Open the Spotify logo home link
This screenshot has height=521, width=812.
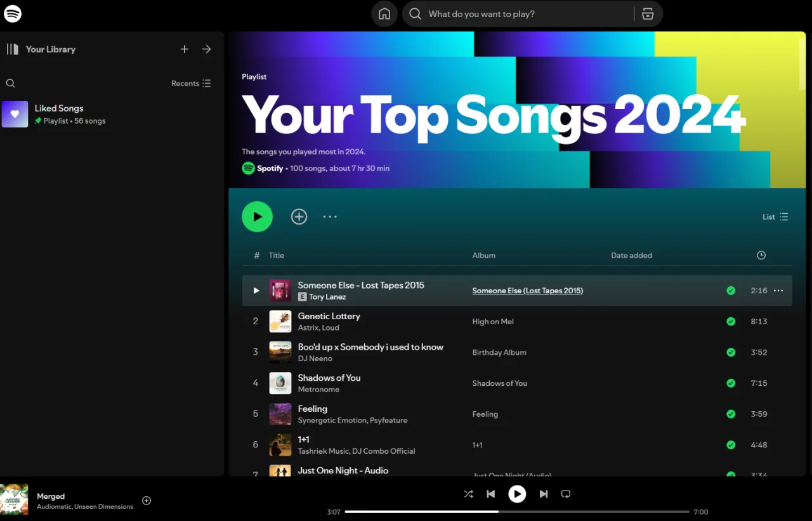click(13, 13)
